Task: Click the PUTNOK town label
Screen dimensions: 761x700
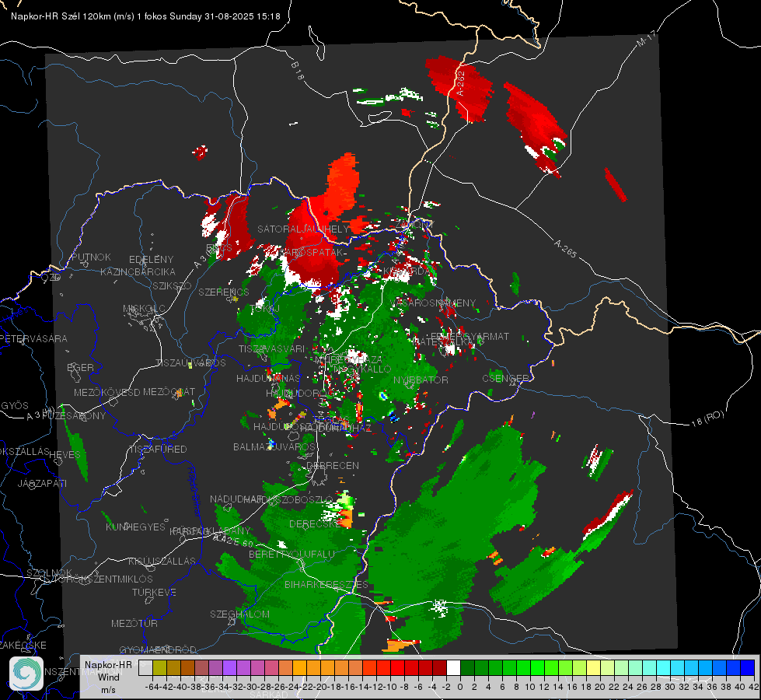Action: coord(91,257)
